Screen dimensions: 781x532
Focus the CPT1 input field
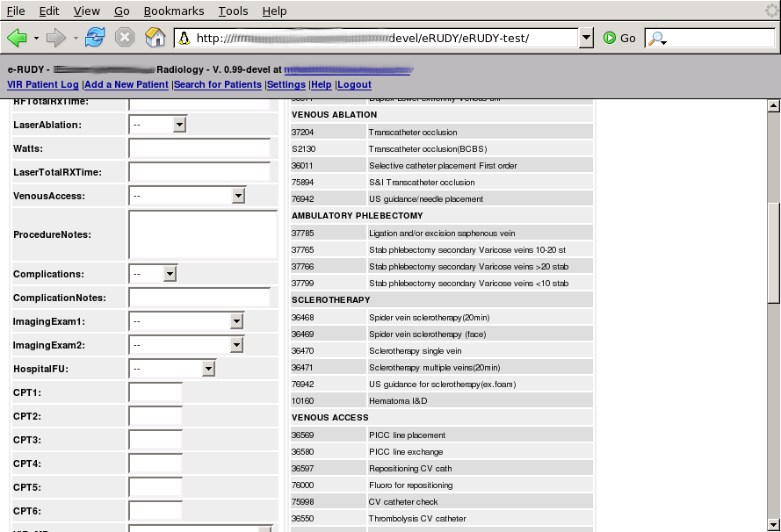[155, 392]
